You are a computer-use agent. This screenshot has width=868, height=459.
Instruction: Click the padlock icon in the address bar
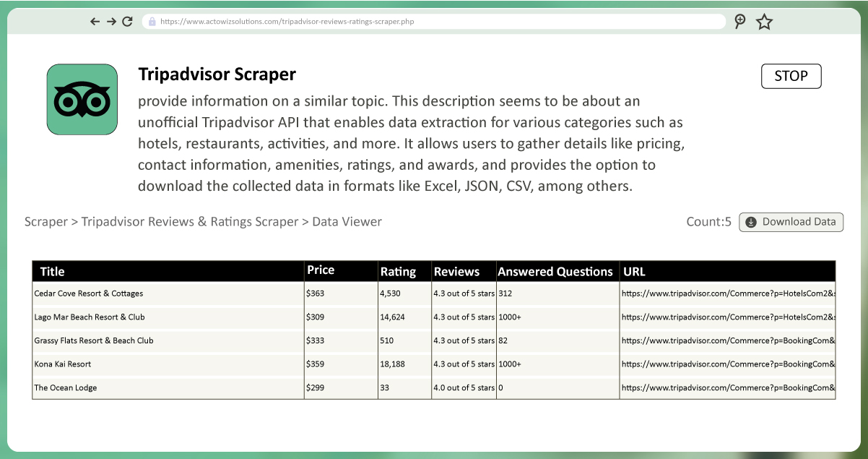152,22
